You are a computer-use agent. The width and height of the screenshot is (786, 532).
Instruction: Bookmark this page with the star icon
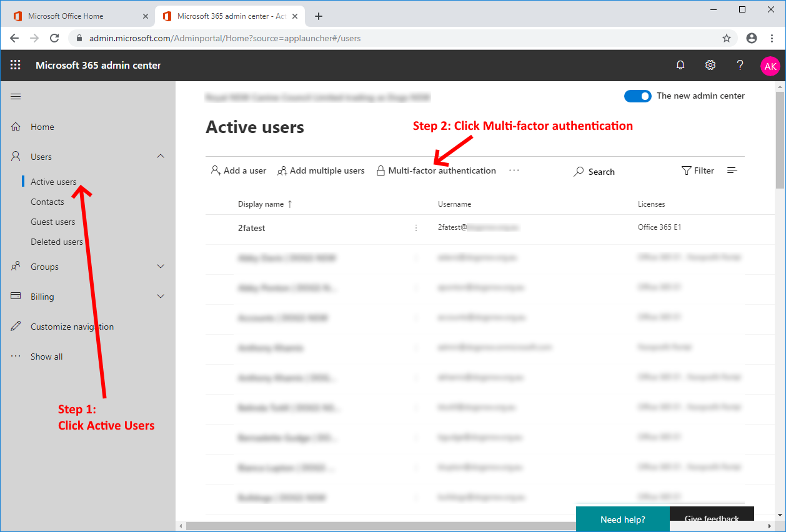[x=727, y=38]
